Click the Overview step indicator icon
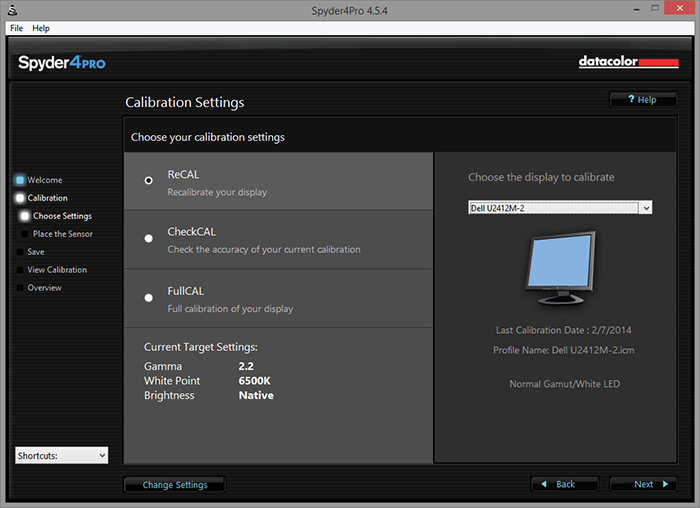 click(x=19, y=288)
